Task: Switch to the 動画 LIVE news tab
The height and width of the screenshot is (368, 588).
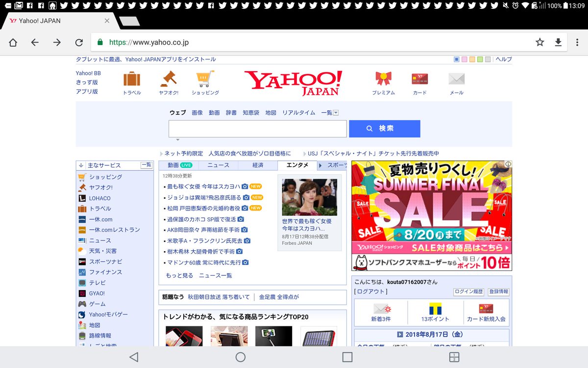Action: tap(179, 165)
